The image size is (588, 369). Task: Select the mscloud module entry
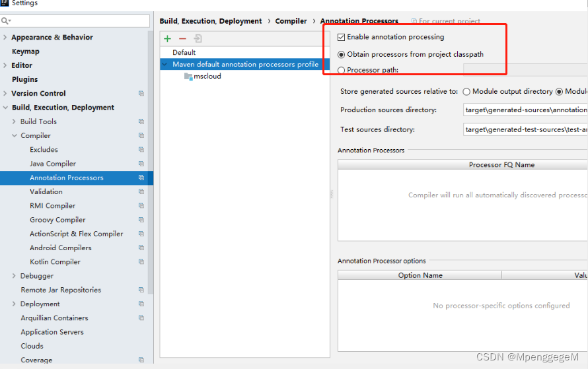pyautogui.click(x=207, y=76)
